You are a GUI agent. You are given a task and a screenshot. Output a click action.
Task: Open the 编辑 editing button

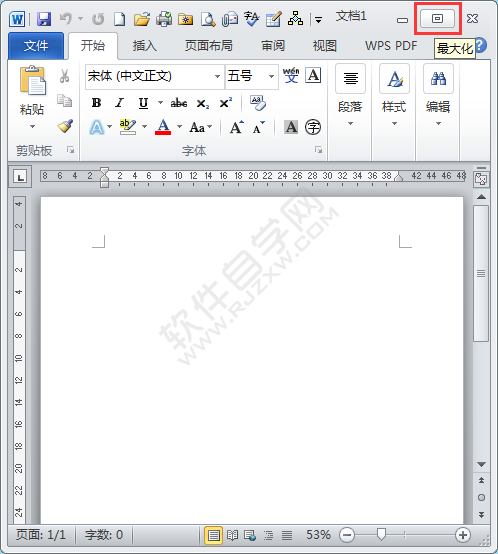(438, 95)
